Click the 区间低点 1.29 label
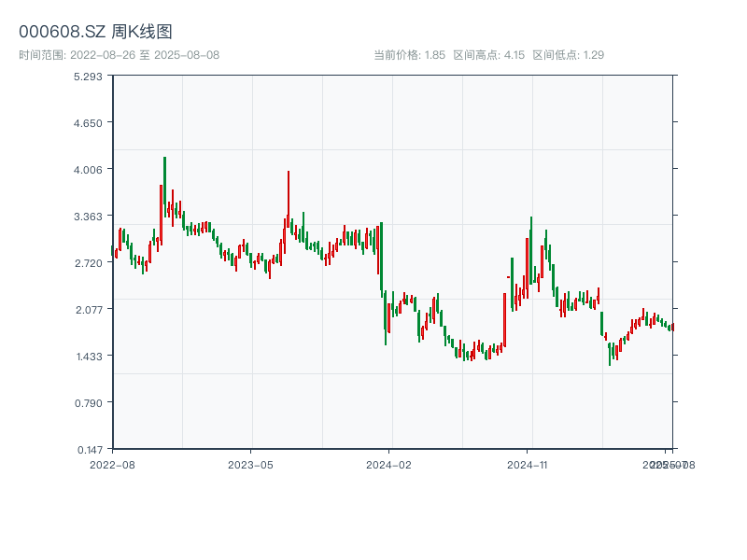The width and height of the screenshot is (747, 560). pyautogui.click(x=568, y=55)
